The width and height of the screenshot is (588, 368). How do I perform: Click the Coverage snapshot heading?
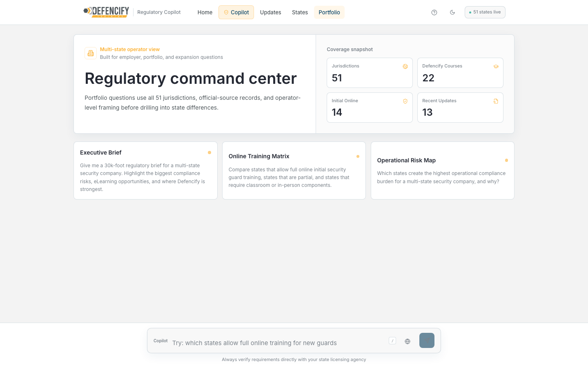(x=350, y=49)
